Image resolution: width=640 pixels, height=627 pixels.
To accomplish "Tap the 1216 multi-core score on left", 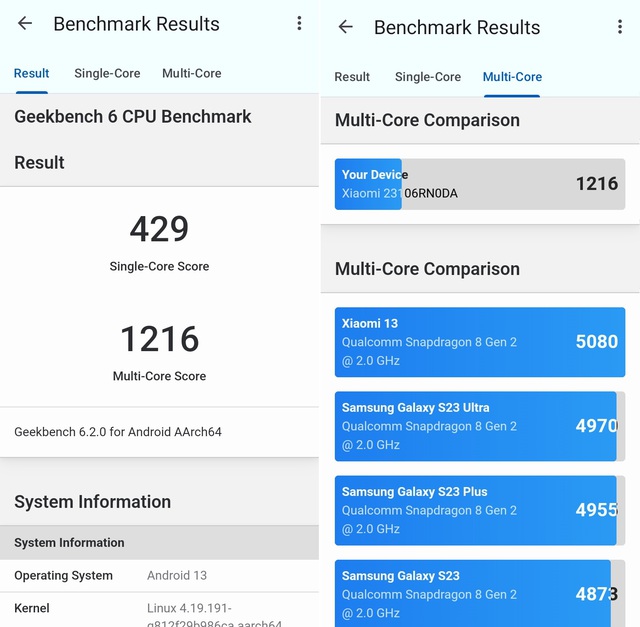I will (159, 339).
